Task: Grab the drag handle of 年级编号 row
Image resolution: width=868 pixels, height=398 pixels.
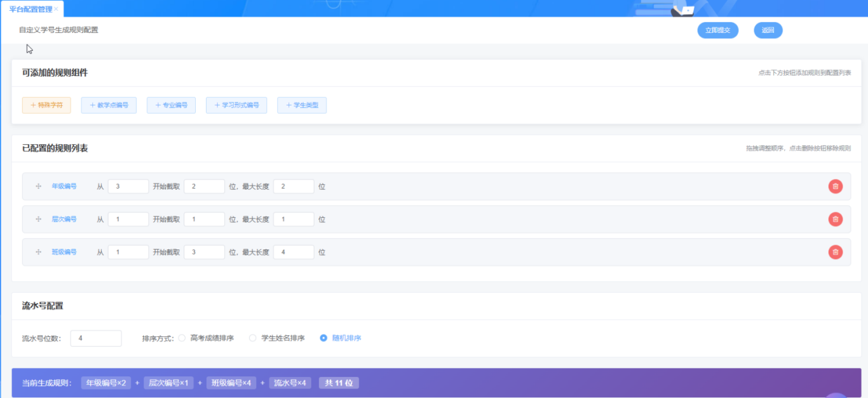Action: (38, 187)
